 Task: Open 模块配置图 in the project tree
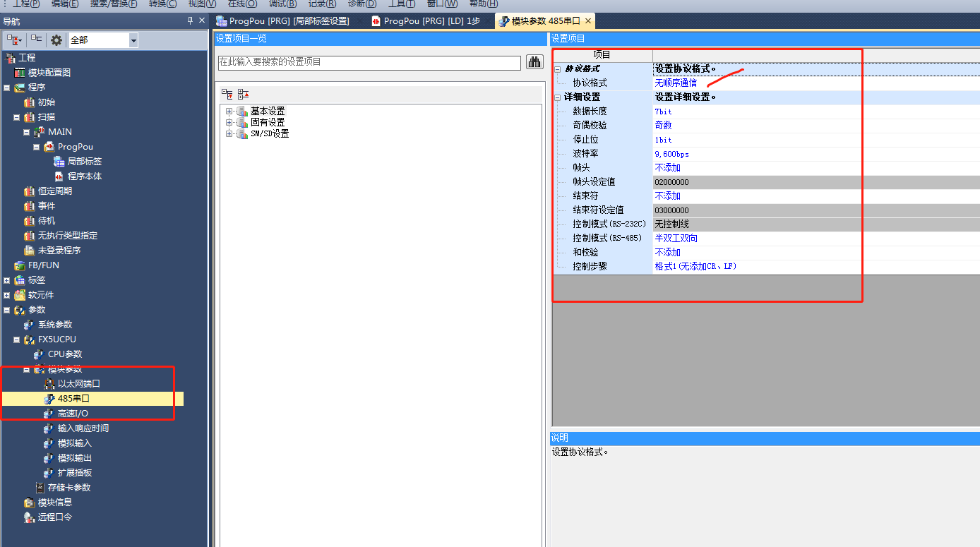49,73
